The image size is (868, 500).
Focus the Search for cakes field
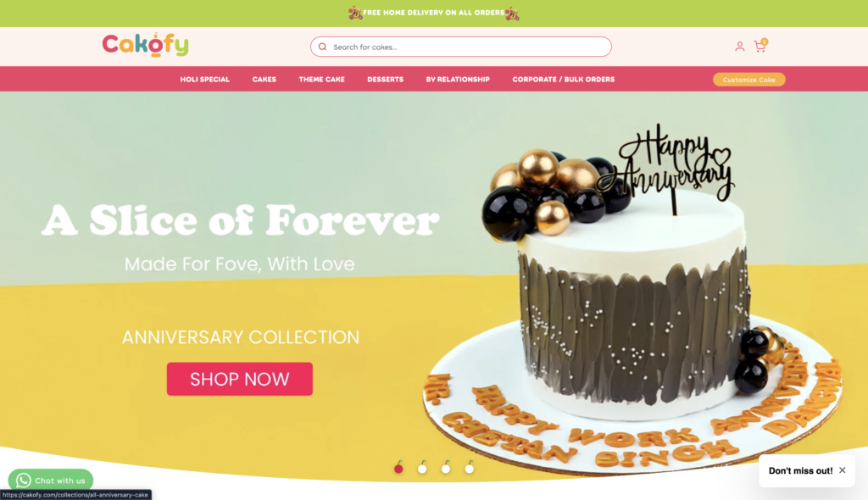(460, 47)
